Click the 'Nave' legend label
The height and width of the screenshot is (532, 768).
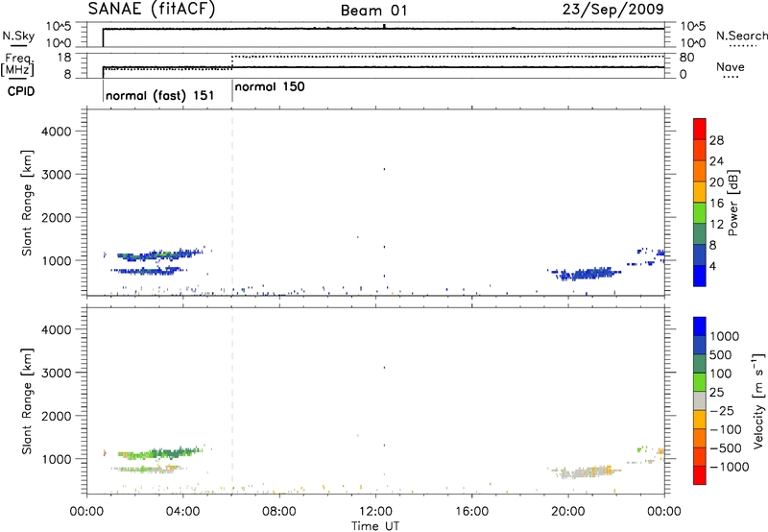coord(731,66)
